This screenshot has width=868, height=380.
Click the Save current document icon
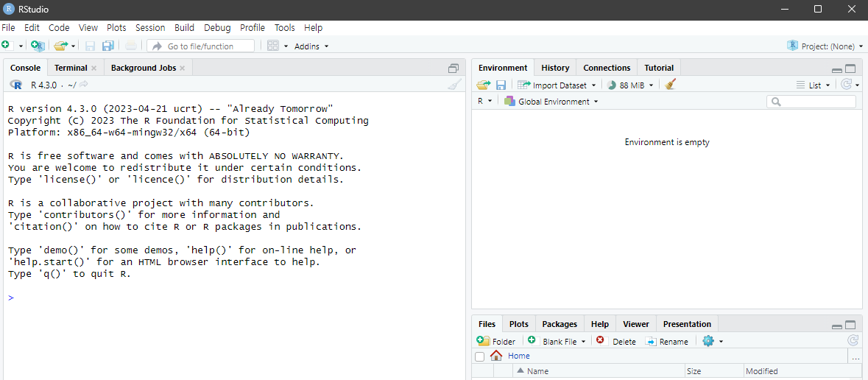90,46
